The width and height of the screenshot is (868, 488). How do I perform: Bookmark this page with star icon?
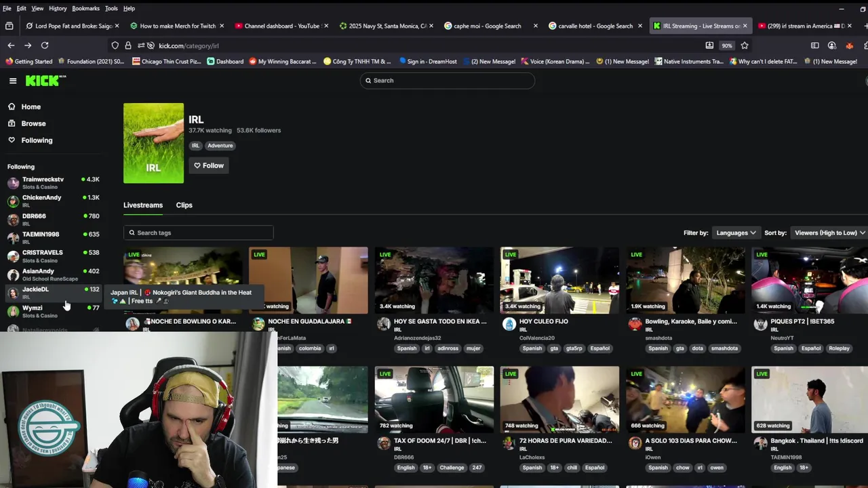click(x=745, y=45)
